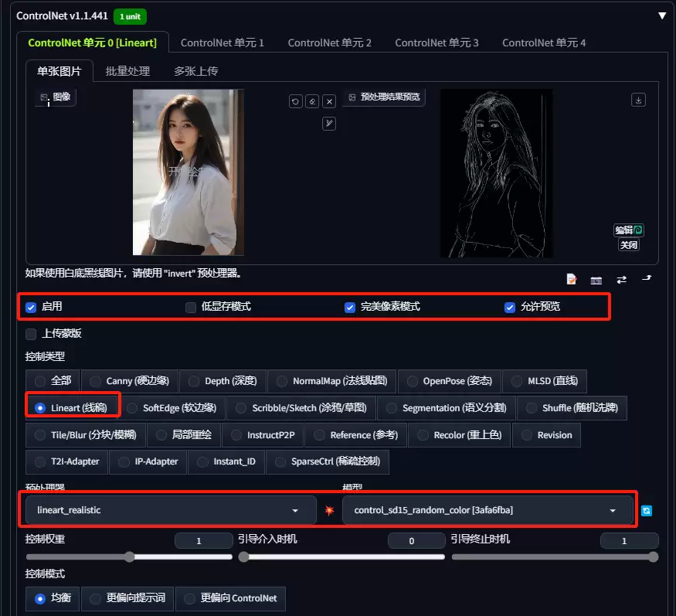The width and height of the screenshot is (676, 616).
Task: Uncheck the 完美像素模式 checkbox
Action: tap(350, 307)
